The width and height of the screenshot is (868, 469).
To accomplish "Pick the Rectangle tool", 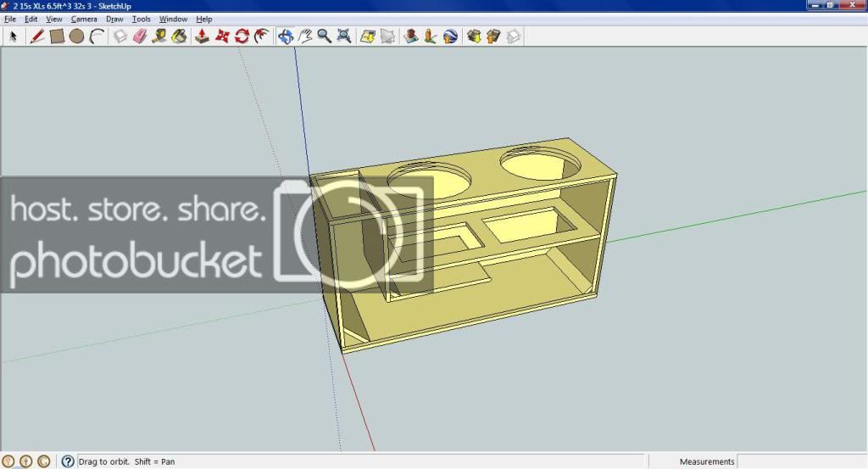I will tap(57, 36).
